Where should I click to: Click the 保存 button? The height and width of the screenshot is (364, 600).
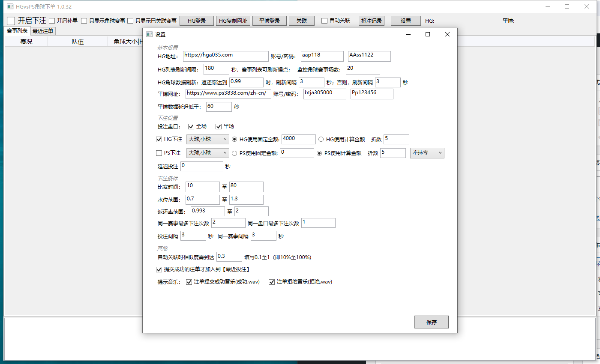(431, 322)
